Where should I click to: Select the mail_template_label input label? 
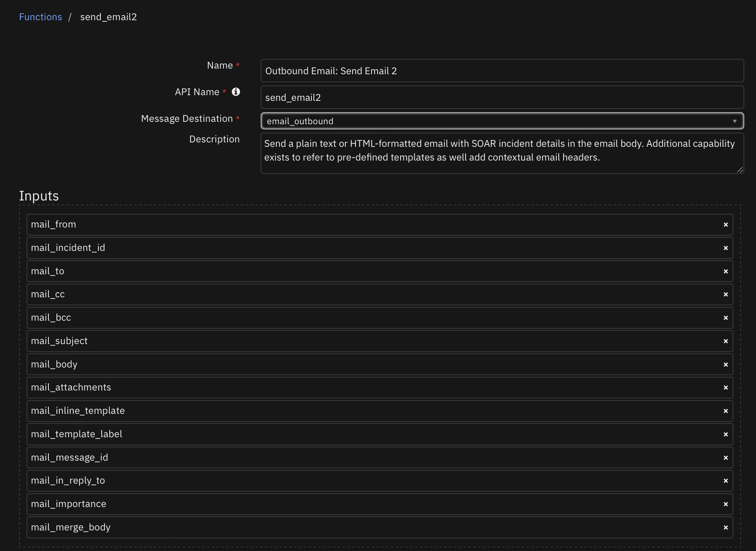pos(77,434)
